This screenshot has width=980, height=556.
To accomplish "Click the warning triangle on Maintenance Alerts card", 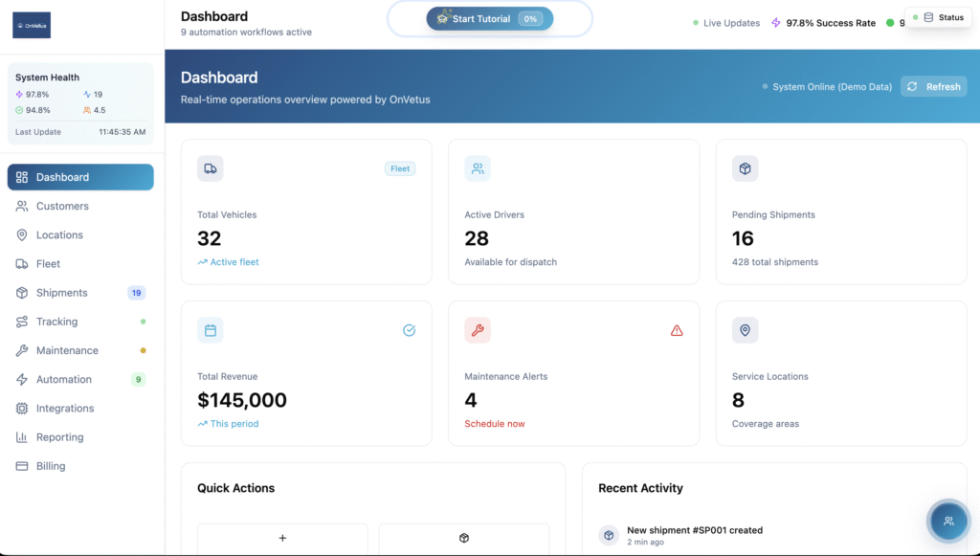I will (677, 330).
